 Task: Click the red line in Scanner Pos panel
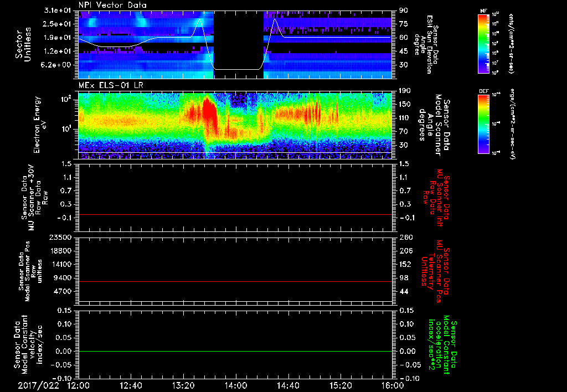pyautogui.click(x=235, y=281)
